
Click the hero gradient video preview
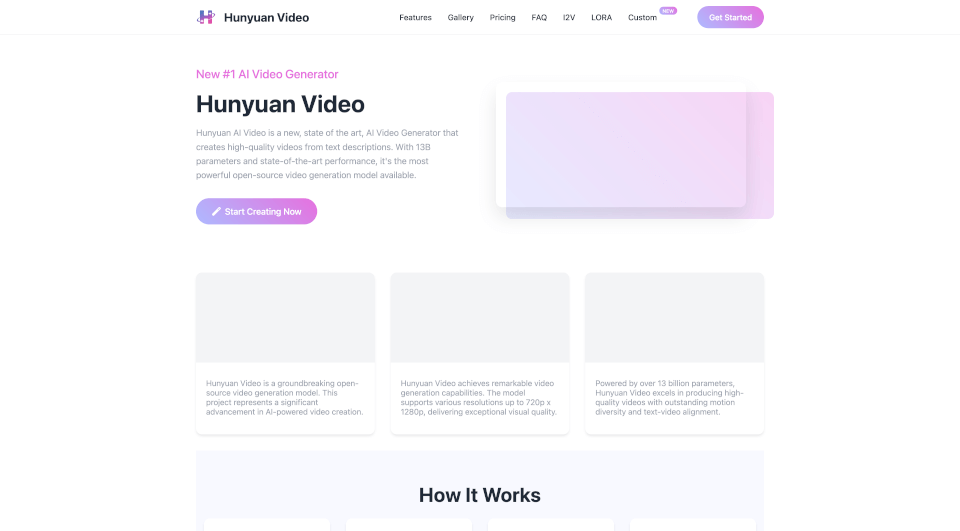point(639,155)
